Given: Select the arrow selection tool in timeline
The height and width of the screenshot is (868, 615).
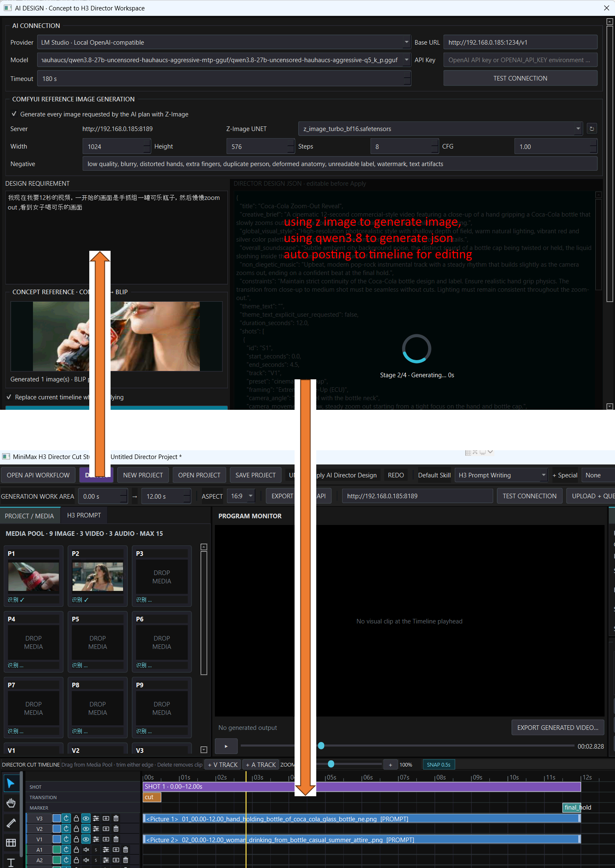Looking at the screenshot, I should click(11, 784).
